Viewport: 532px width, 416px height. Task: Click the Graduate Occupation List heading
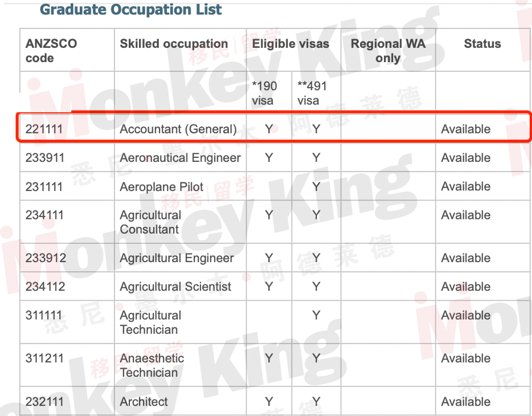[130, 9]
